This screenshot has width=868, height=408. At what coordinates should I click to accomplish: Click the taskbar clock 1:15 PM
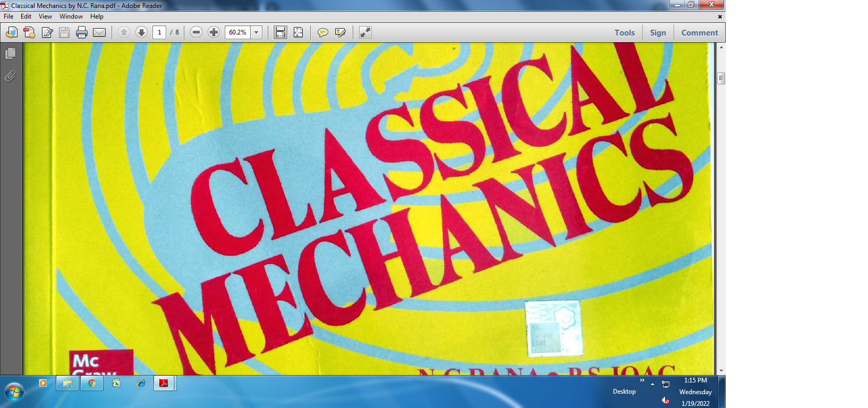pos(695,380)
